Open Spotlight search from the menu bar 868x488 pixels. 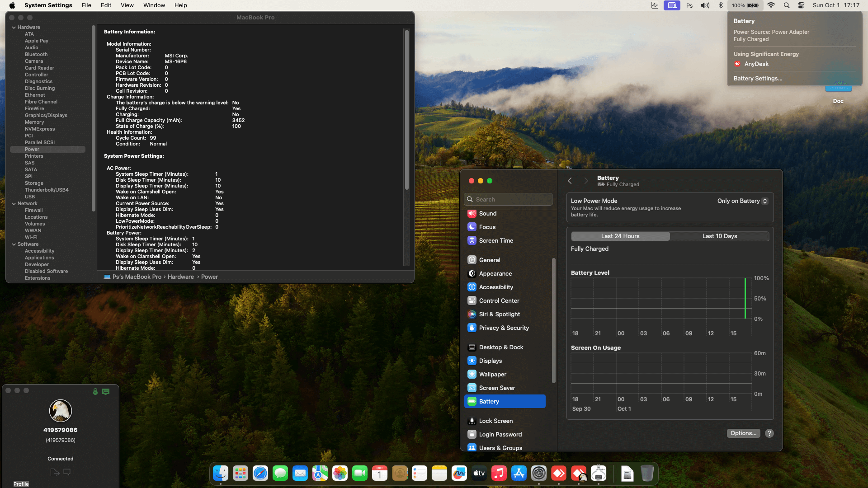(x=787, y=5)
